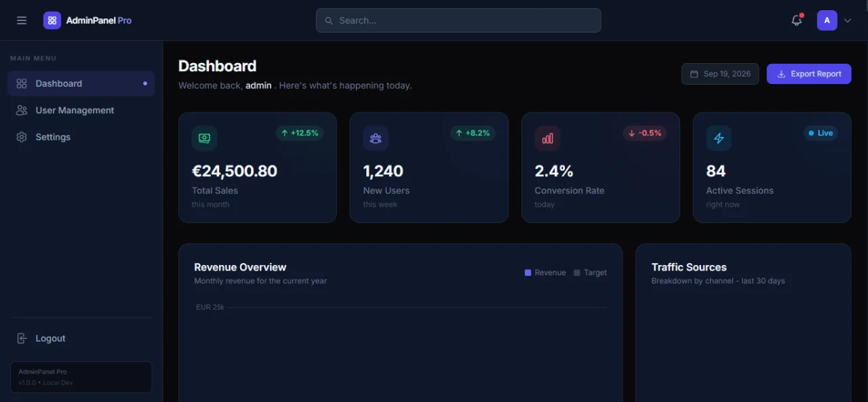Click the Export Report button
868x402 pixels.
coord(809,74)
